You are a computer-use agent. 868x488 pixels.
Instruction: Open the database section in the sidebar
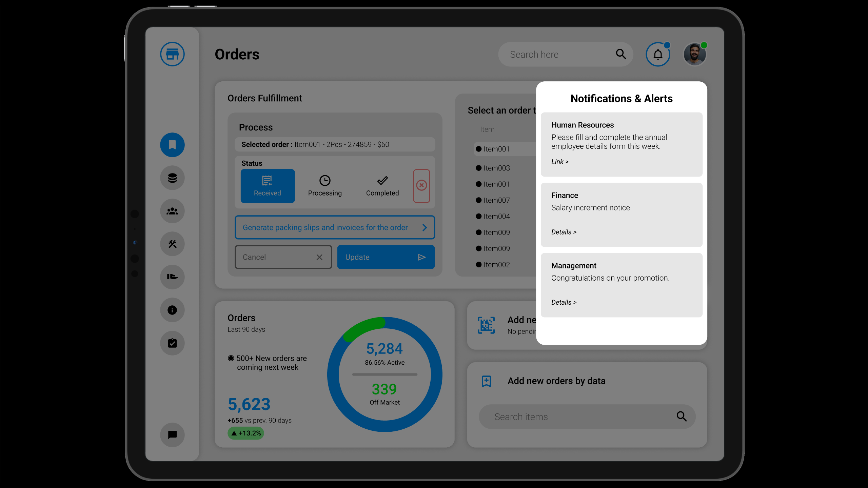pos(172,177)
